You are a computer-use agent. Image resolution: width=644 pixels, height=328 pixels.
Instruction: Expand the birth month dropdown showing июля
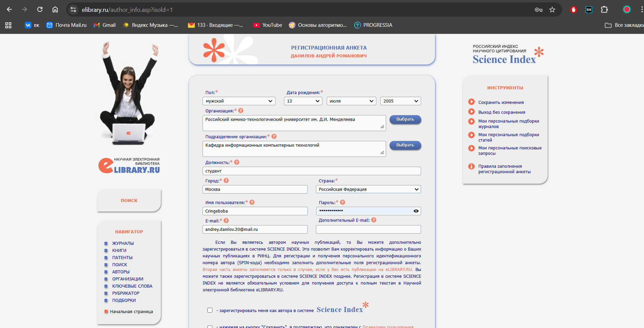point(351,101)
